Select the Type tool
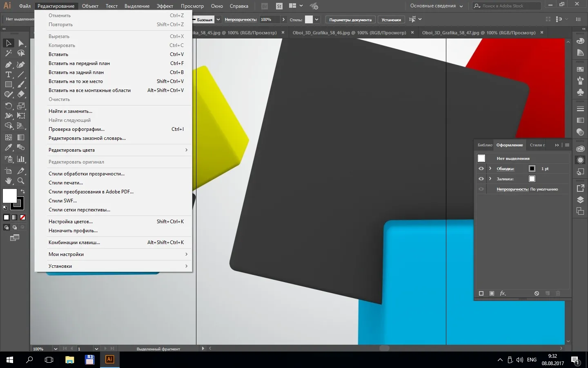Image resolution: width=588 pixels, height=368 pixels. 8,74
